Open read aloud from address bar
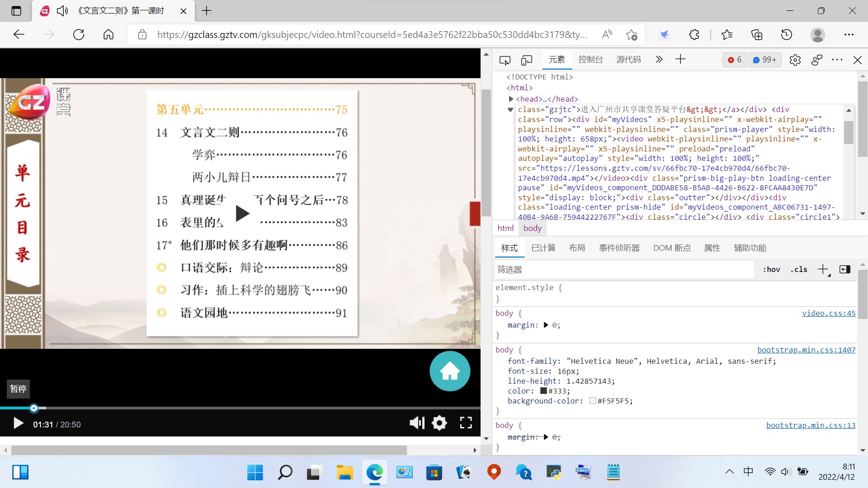 click(x=607, y=34)
